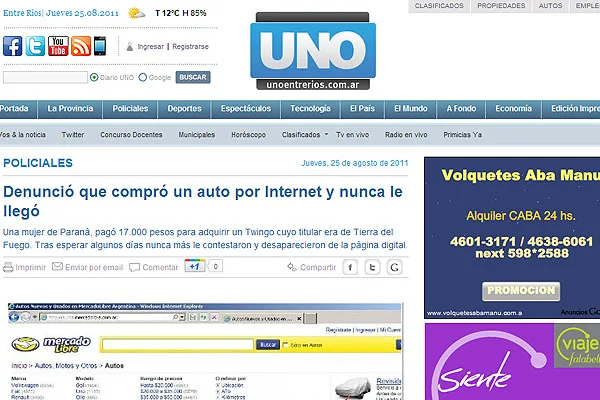Screen dimensions: 600x400
Task: Click the purple Siente viajes Falabella ad
Action: 512,361
